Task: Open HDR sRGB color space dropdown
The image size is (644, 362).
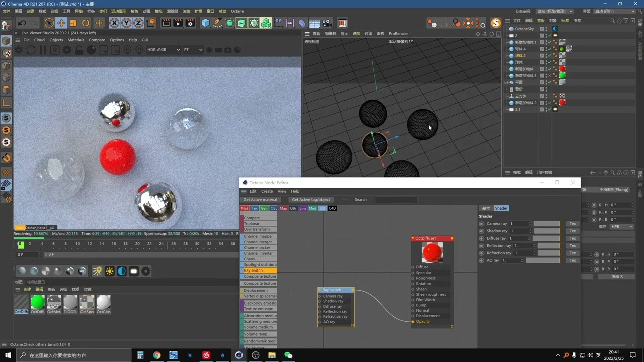Action: [x=164, y=50]
